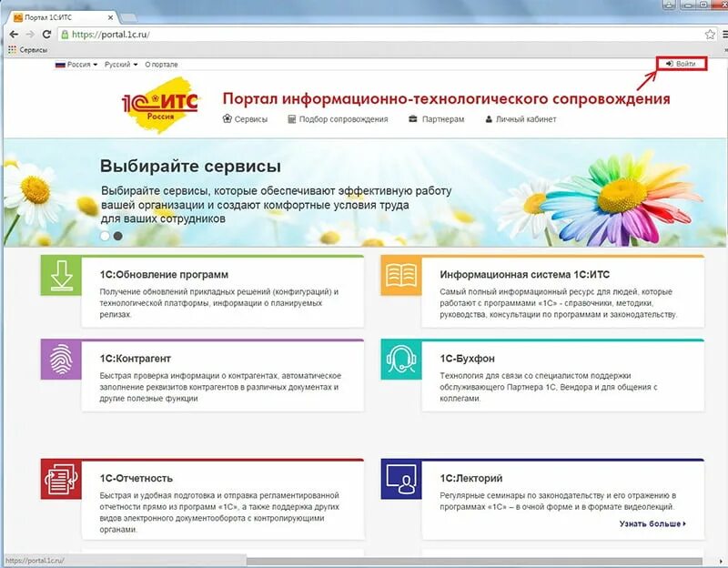Open a new browser tab
Screen dimensions: 728x568
[128, 18]
